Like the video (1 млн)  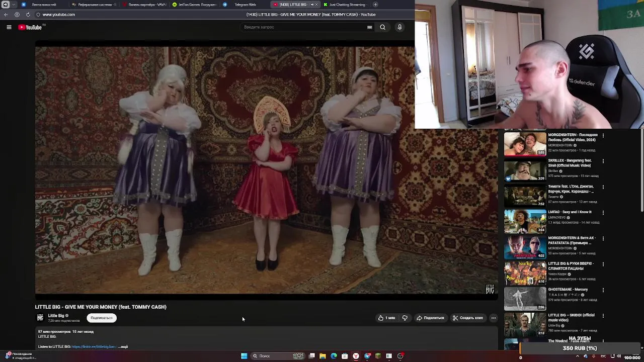pos(386,318)
